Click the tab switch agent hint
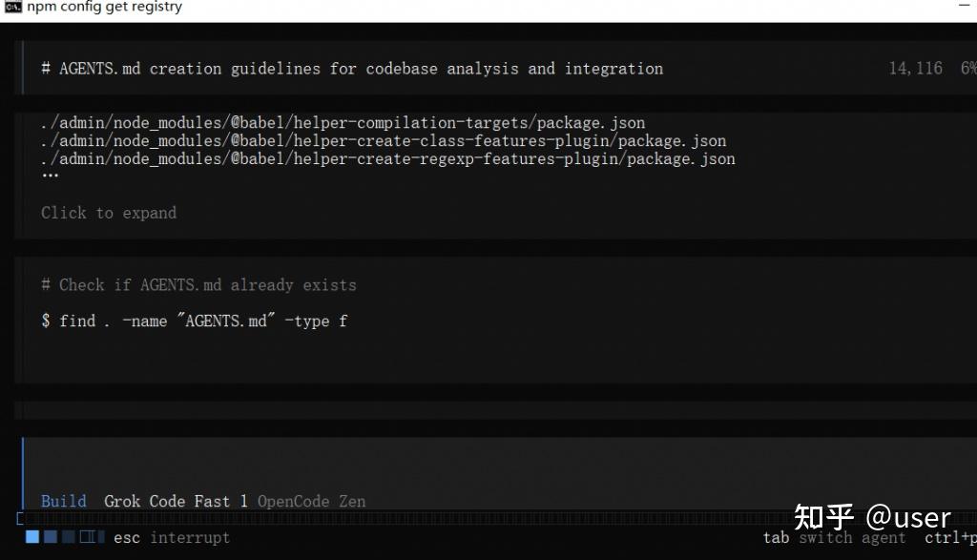Screen dimensions: 977x560 pyautogui.click(x=834, y=537)
